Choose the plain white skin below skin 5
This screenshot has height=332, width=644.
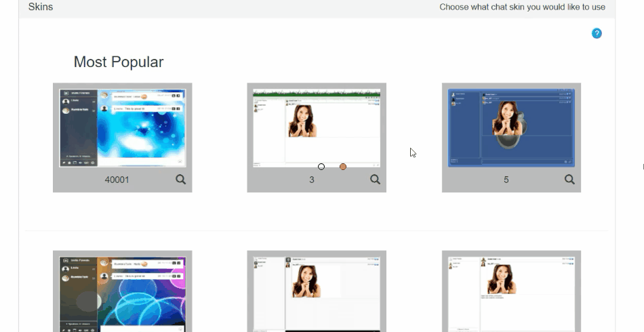(511, 294)
